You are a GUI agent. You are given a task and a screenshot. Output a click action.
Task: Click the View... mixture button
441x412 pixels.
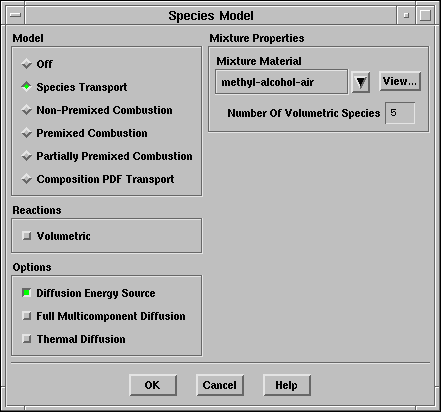click(400, 81)
